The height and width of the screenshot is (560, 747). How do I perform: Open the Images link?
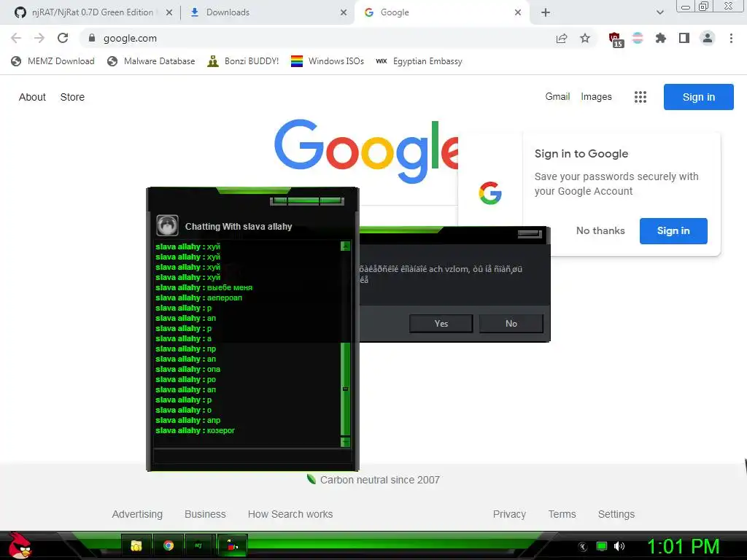(596, 97)
